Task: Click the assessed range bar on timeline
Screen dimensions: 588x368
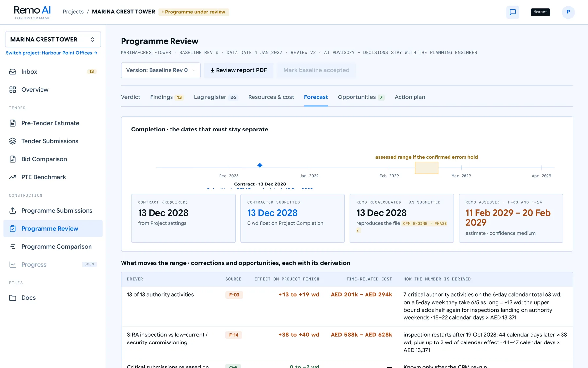Action: (x=426, y=168)
